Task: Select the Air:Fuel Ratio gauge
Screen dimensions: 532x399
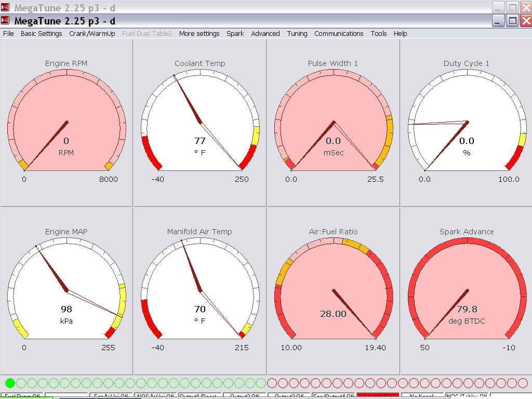Action: click(333, 291)
